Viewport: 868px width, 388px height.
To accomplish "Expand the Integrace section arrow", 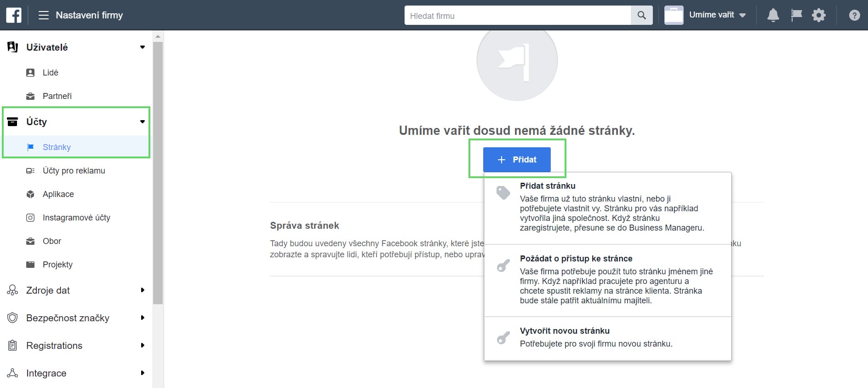I will click(142, 373).
